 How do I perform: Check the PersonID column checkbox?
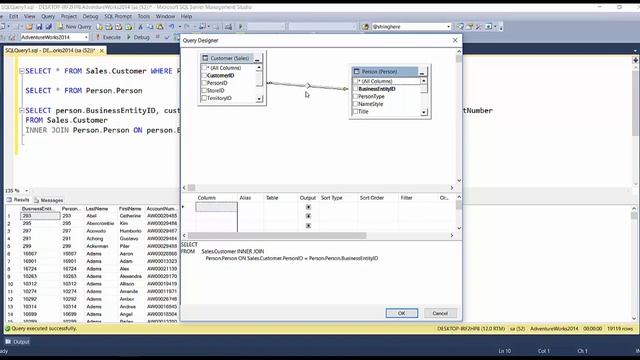tap(204, 83)
